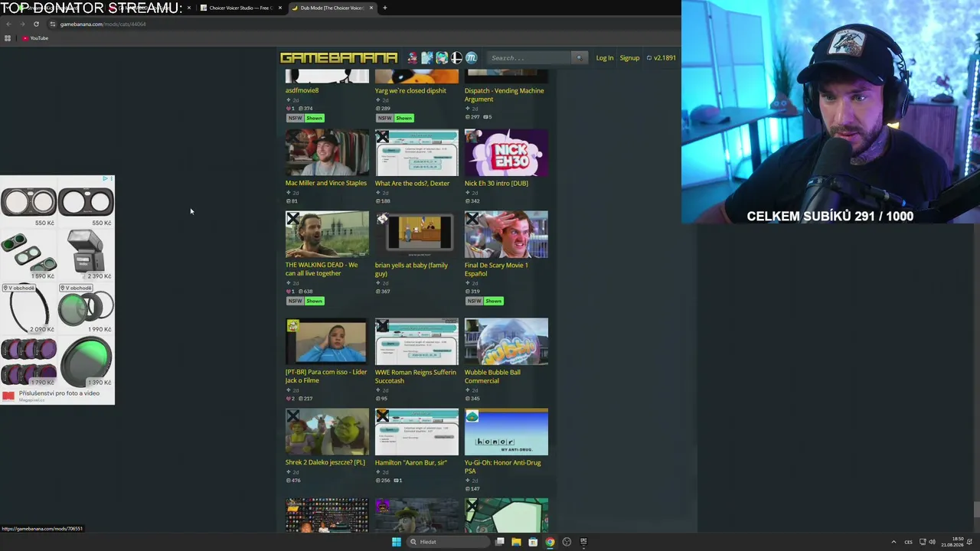Open the bookmarks apps grid icon
The width and height of the screenshot is (980, 551).
click(8, 38)
